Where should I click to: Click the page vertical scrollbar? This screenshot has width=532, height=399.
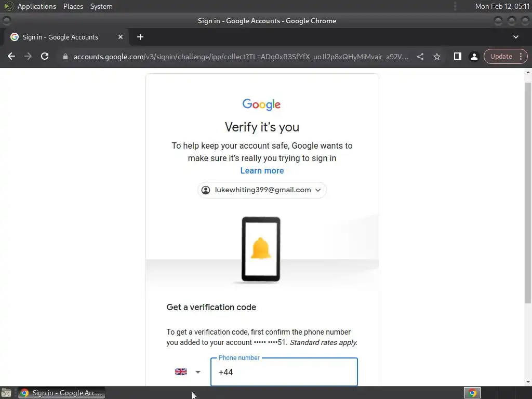pos(528,193)
